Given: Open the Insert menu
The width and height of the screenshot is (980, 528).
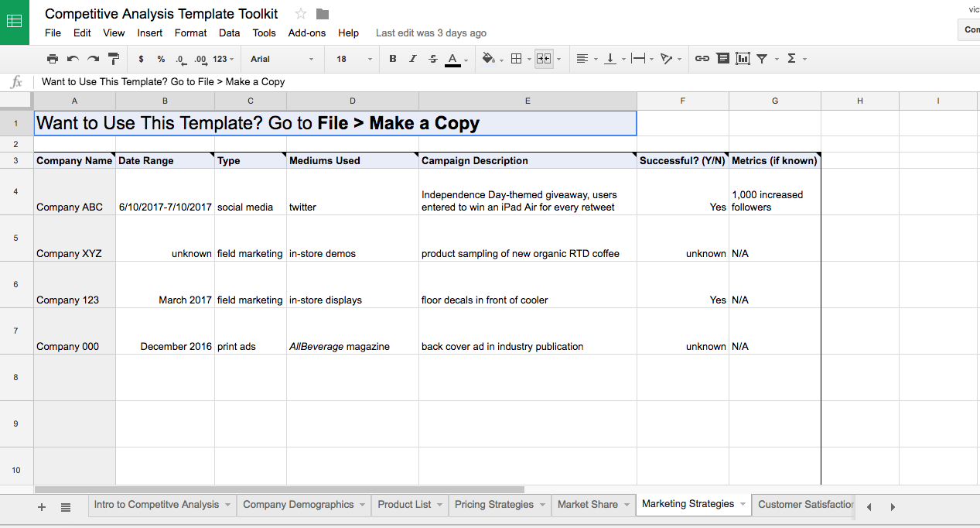Looking at the screenshot, I should 150,33.
